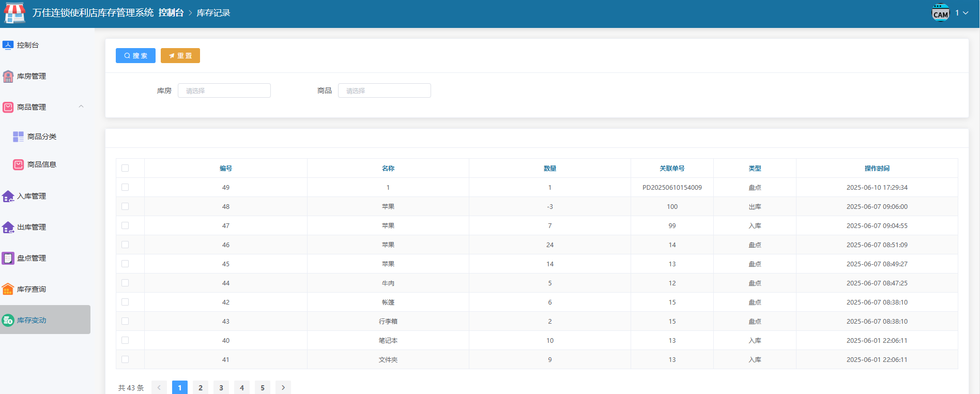Click the 库存变动 green icon
Viewport: 980px width, 394px height.
pos(8,320)
